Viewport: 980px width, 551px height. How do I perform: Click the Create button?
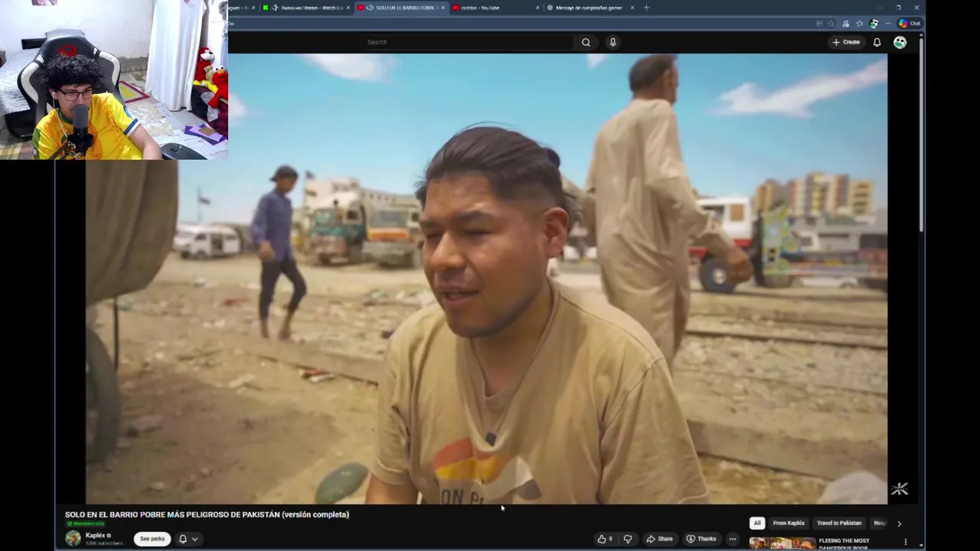click(846, 42)
